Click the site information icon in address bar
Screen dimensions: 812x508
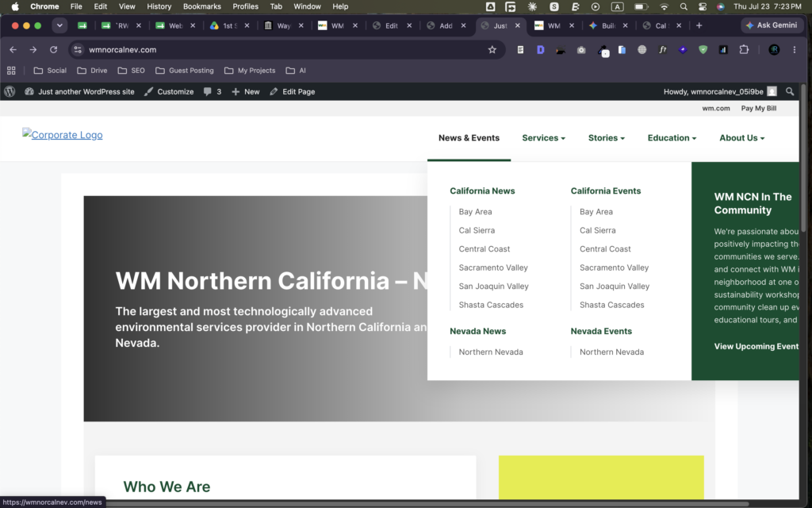78,50
